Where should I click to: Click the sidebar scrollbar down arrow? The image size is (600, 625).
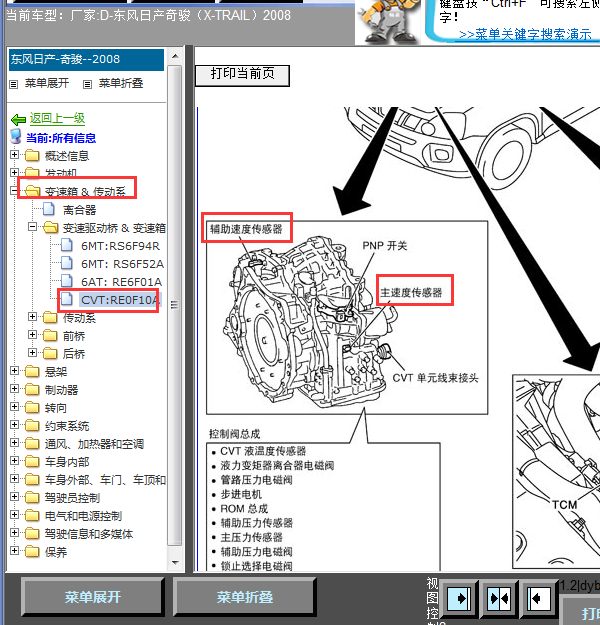(175, 563)
